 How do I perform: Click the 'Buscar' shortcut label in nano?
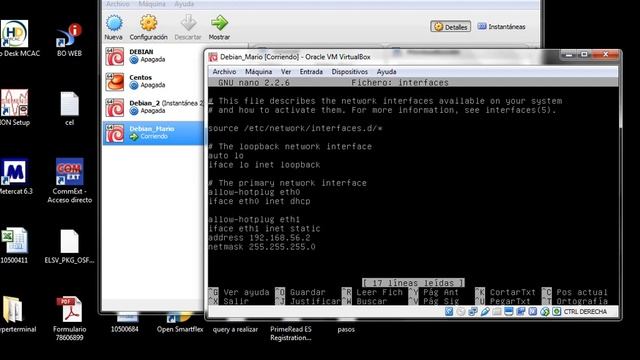[x=371, y=301]
